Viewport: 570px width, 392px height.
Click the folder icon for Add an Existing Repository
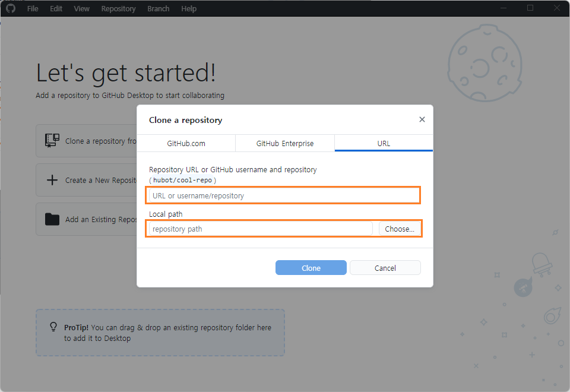tap(52, 219)
